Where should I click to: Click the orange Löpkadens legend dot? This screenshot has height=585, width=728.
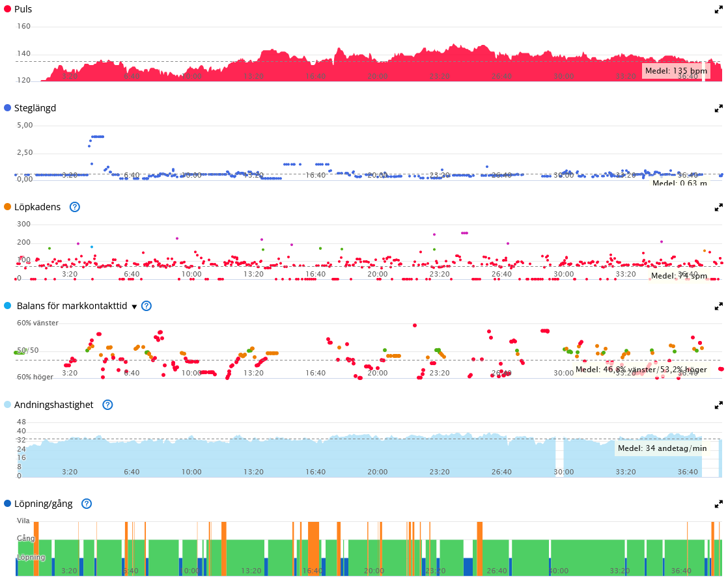click(x=7, y=206)
